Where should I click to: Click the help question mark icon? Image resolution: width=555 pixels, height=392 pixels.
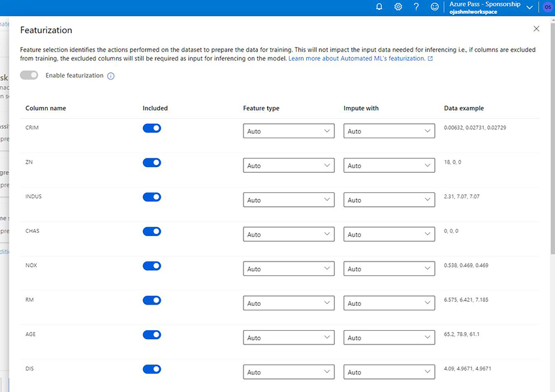tap(416, 7)
